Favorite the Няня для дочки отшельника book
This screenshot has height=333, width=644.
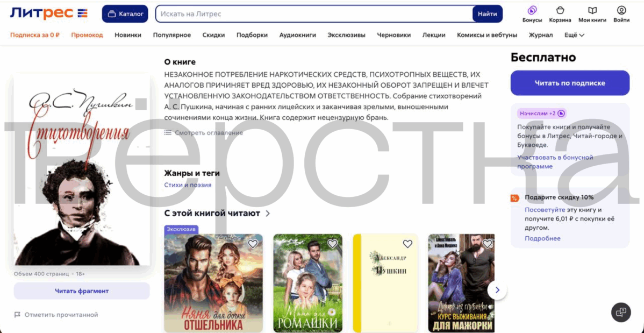tap(253, 244)
